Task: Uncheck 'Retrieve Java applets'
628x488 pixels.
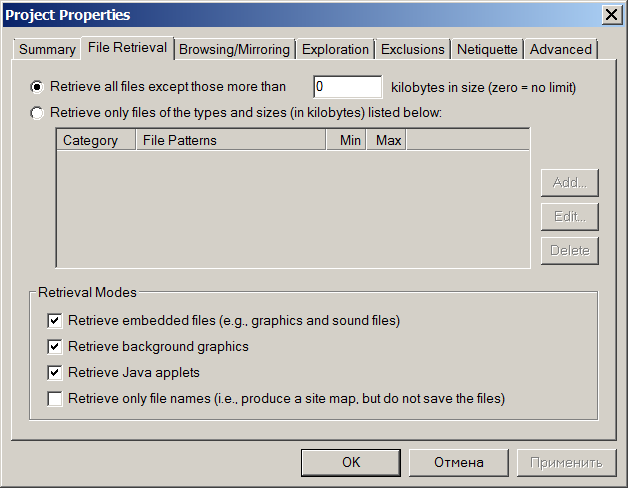Action: 54,373
